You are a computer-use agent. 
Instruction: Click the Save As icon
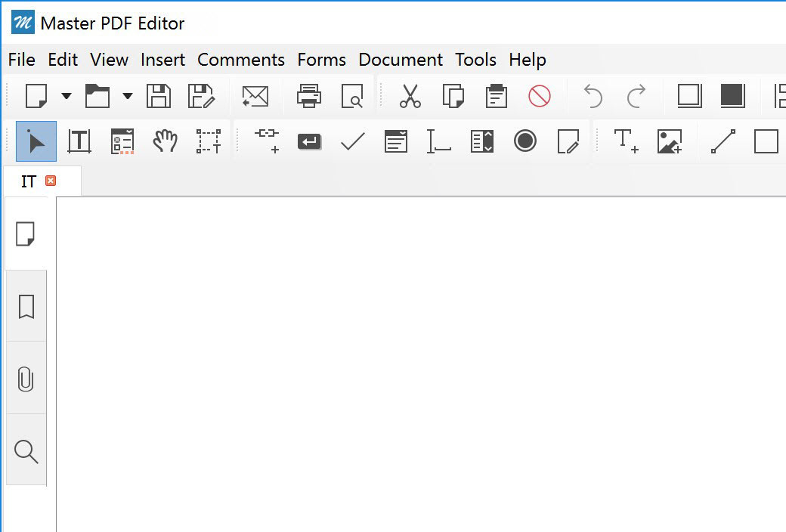point(202,96)
